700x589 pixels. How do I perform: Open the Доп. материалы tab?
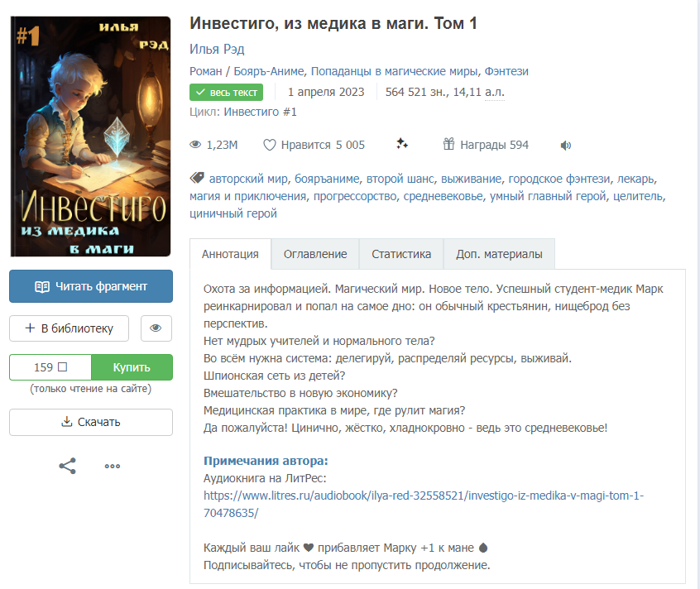pyautogui.click(x=499, y=254)
